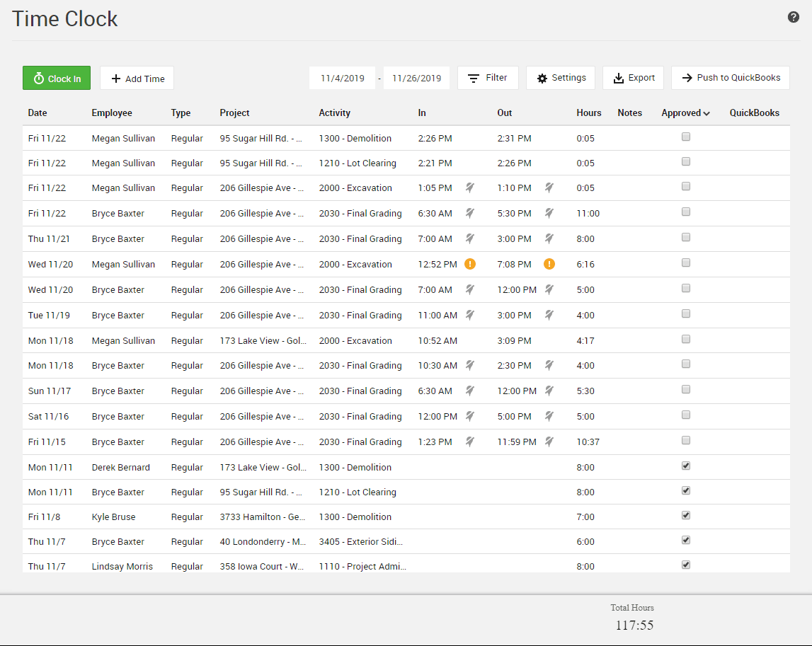Click the 3405 - Exterior Siding activity
Screen dimensions: 812x646
(x=361, y=541)
